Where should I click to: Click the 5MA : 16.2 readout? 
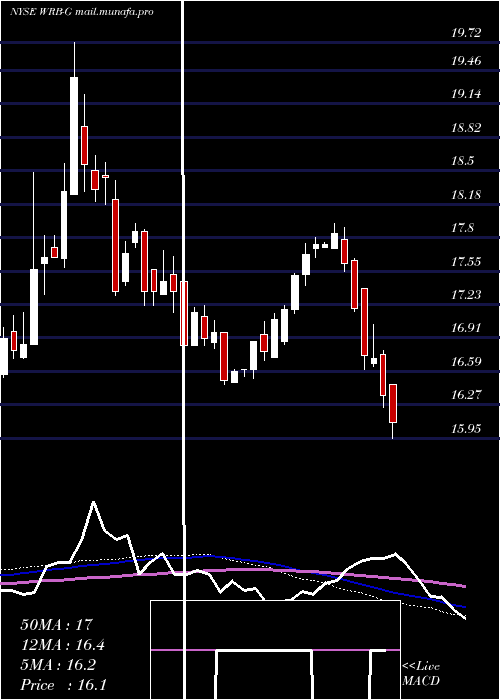click(58, 665)
